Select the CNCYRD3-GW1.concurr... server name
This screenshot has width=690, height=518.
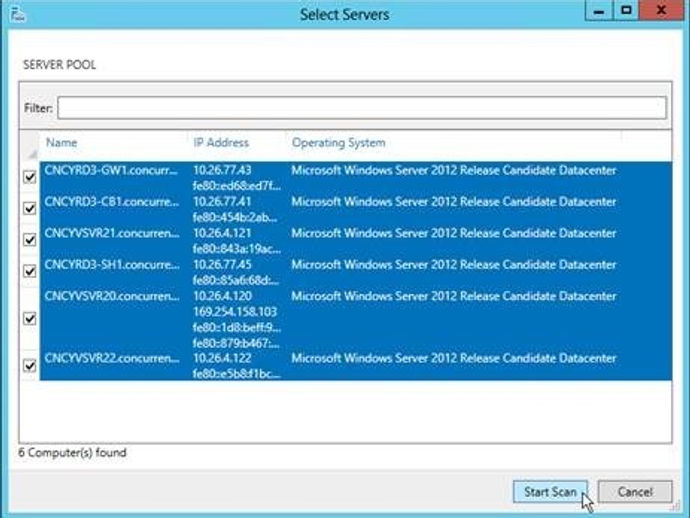point(110,170)
